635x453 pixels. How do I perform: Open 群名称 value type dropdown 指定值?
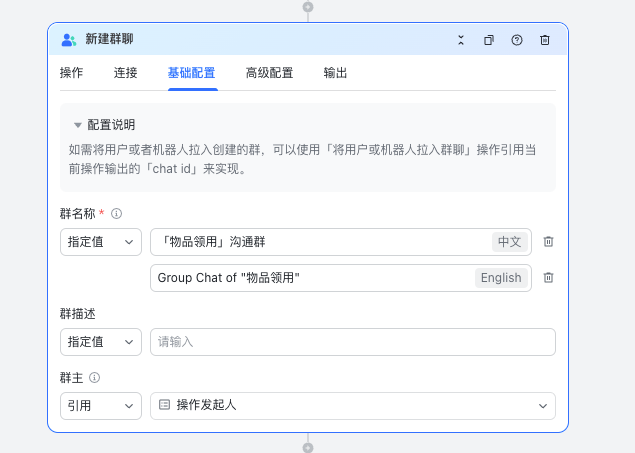point(101,242)
